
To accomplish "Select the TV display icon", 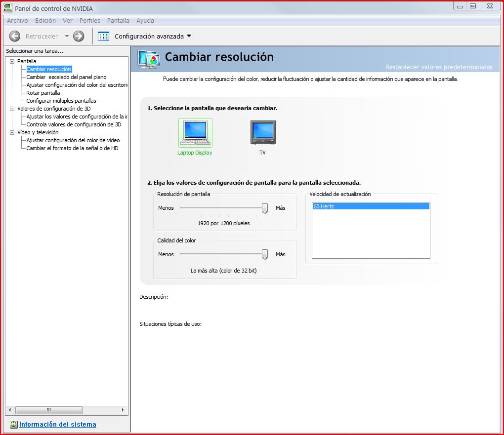I will pos(263,133).
